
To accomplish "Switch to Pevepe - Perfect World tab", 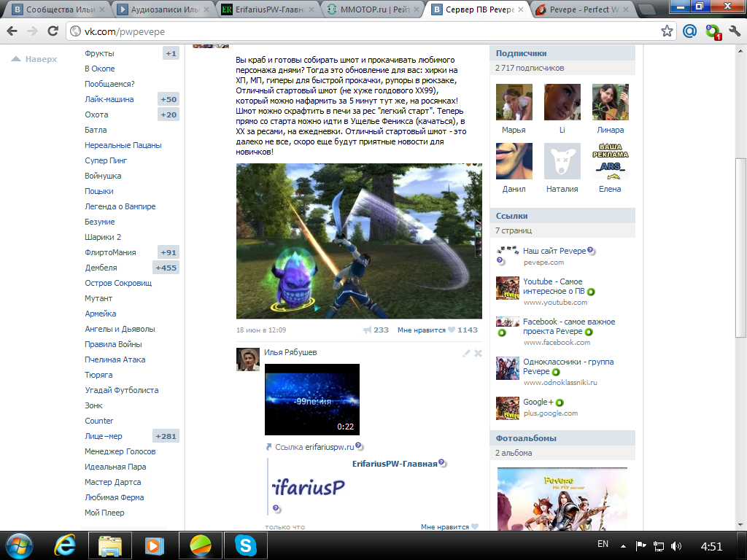I will [x=584, y=9].
